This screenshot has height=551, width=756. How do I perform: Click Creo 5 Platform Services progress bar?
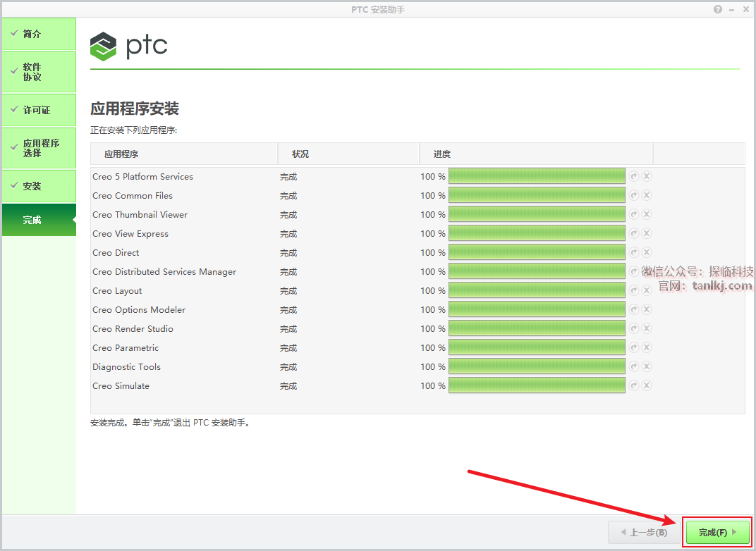point(537,176)
